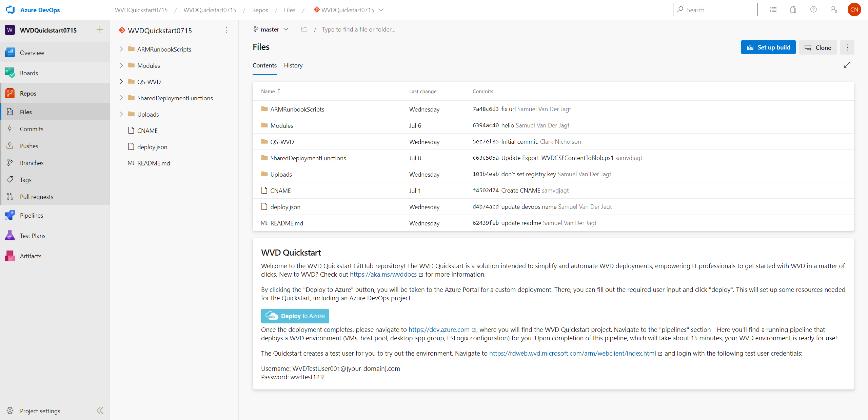Open Repos breadcrumb item
This screenshot has width=868, height=420.
tap(260, 10)
